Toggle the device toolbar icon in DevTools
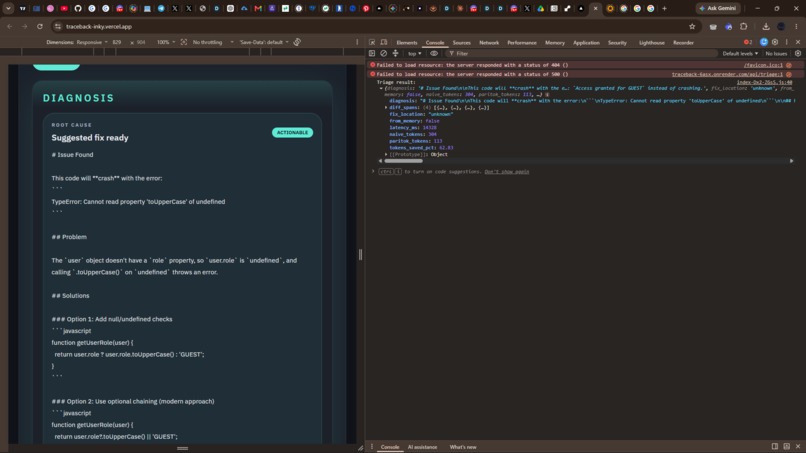 pos(384,42)
